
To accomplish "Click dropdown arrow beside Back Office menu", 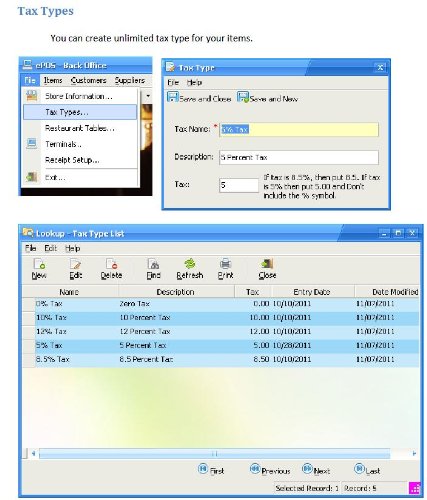I will 148,96.
